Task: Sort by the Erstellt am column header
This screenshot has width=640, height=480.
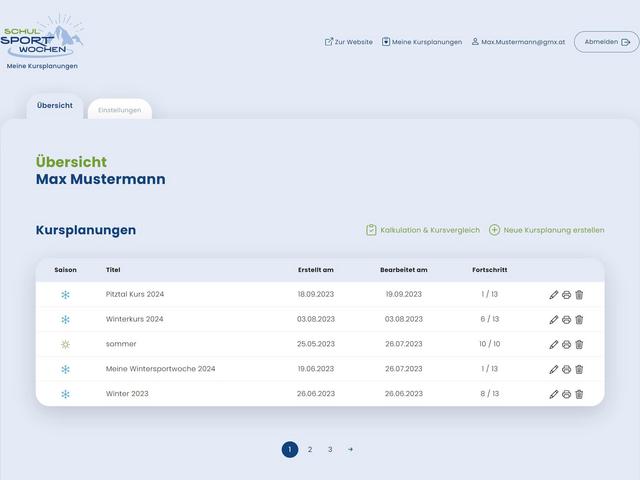Action: pyautogui.click(x=316, y=270)
